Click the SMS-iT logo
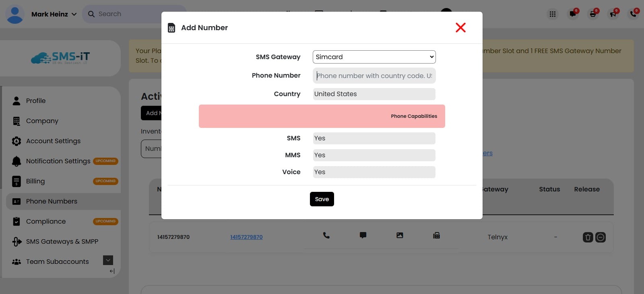The width and height of the screenshot is (644, 294). pyautogui.click(x=60, y=58)
